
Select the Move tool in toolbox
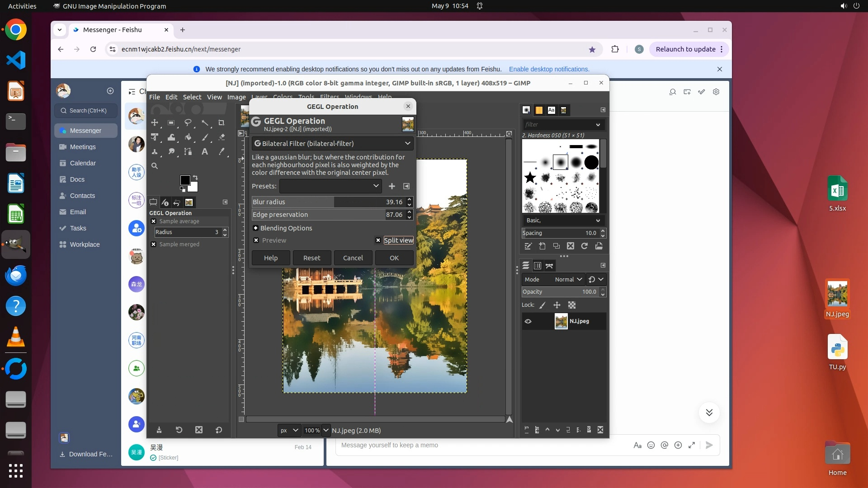click(x=155, y=123)
